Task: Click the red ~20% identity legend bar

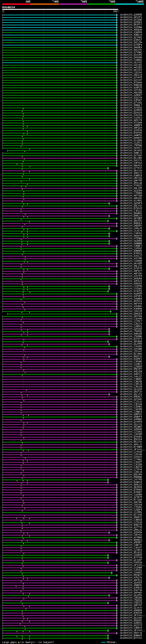Action: 16,4
